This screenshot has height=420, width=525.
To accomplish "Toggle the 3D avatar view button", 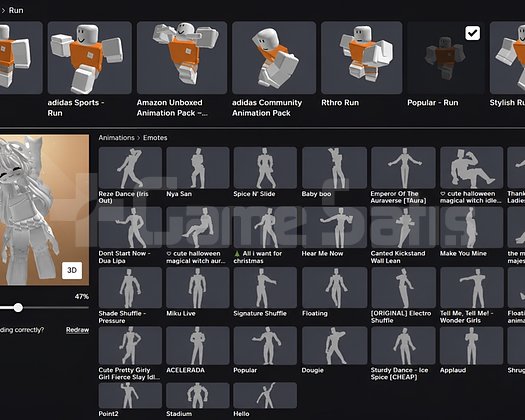I will pos(72,270).
